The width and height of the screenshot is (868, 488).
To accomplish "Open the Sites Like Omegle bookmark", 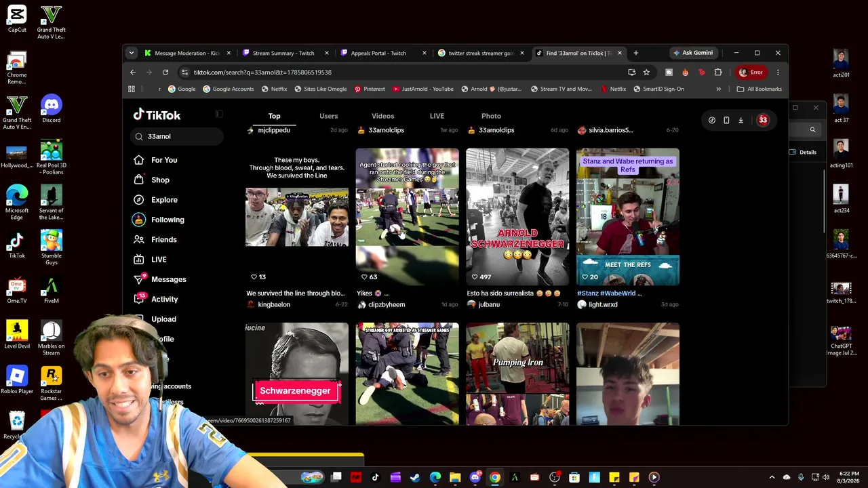I will (321, 89).
